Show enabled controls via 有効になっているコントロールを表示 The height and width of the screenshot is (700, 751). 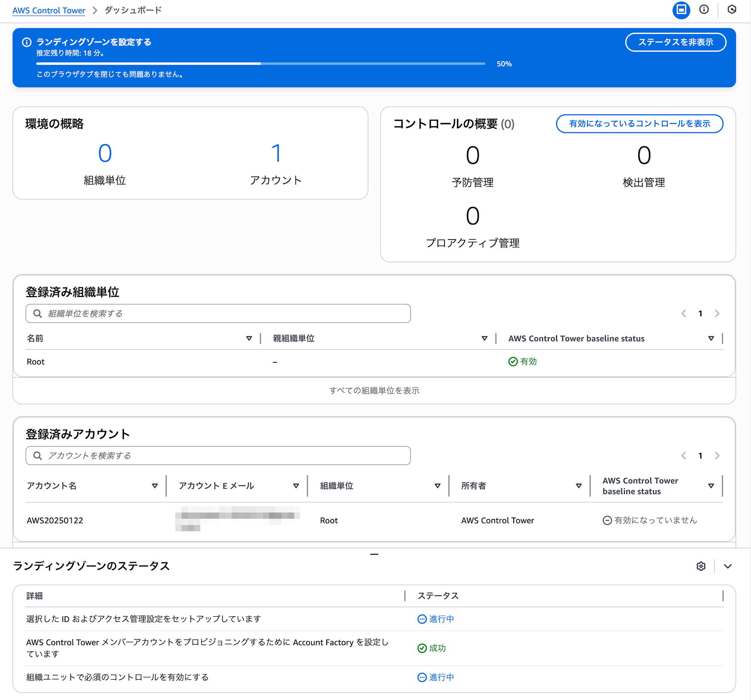tap(639, 124)
